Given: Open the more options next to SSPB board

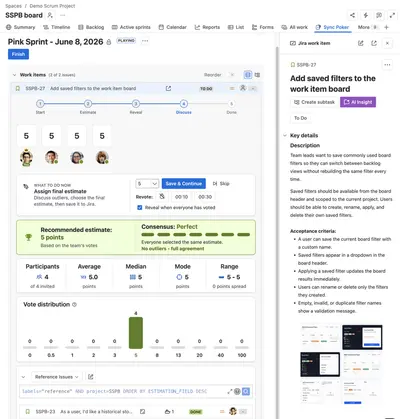Looking at the screenshot, I should tap(63, 15).
